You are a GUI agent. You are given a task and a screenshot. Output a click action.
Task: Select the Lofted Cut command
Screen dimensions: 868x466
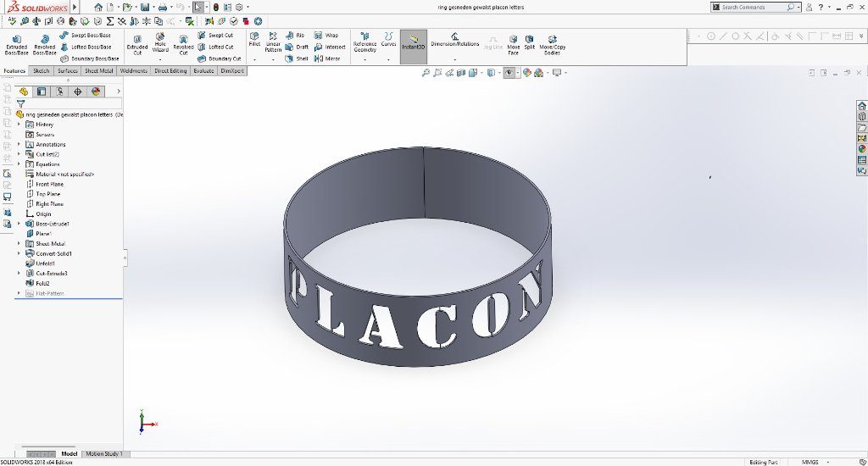(x=218, y=47)
